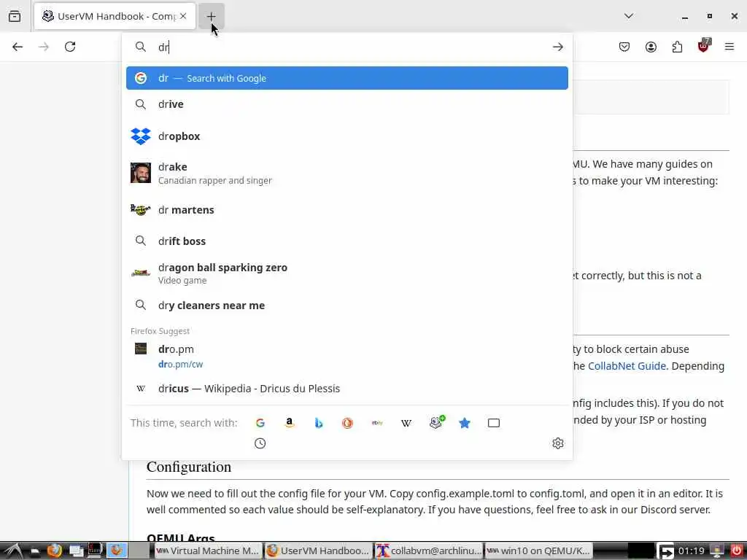The height and width of the screenshot is (560, 747).
Task: Focus the address bar containing 'dr'
Action: tap(347, 47)
